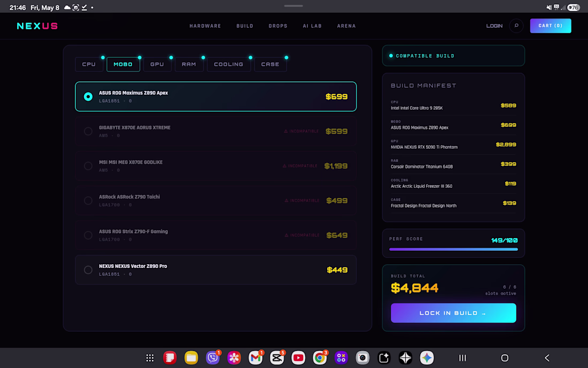The image size is (588, 368).
Task: Open the Camera app in taskbar
Action: [362, 358]
